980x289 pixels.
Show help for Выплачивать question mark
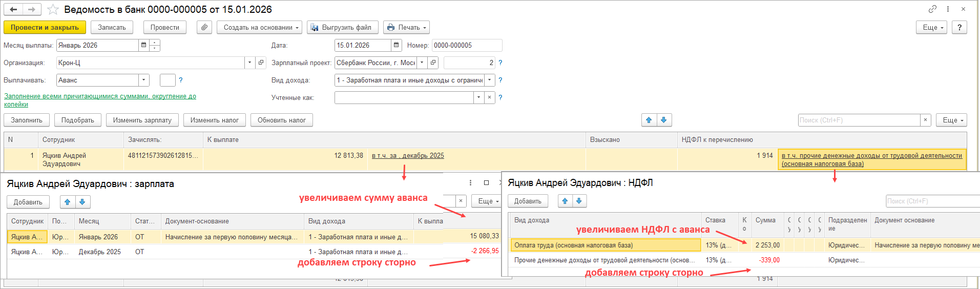tap(180, 80)
